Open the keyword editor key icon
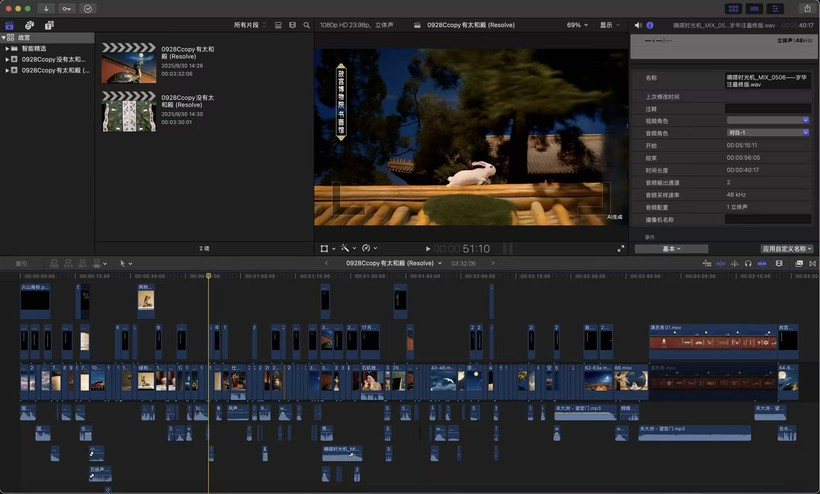 click(x=67, y=8)
